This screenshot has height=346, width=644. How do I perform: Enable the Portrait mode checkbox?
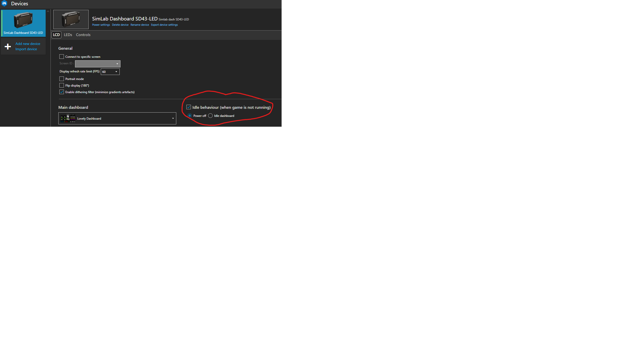[62, 79]
